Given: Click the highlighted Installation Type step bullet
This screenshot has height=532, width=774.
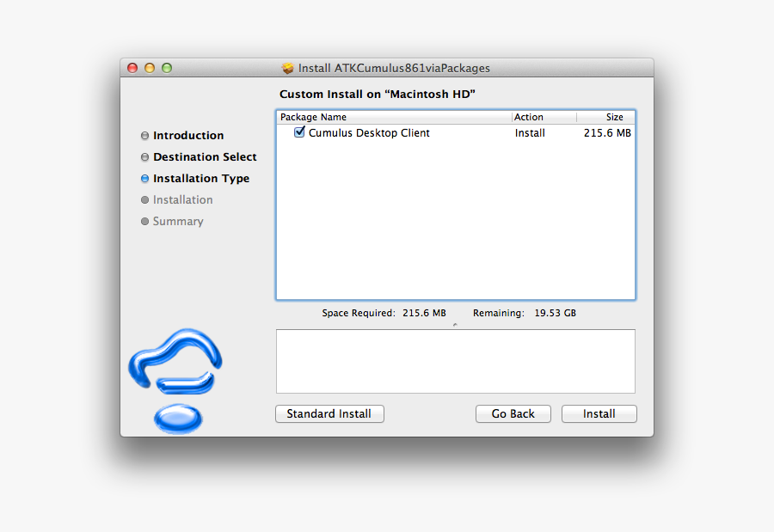Looking at the screenshot, I should (144, 178).
